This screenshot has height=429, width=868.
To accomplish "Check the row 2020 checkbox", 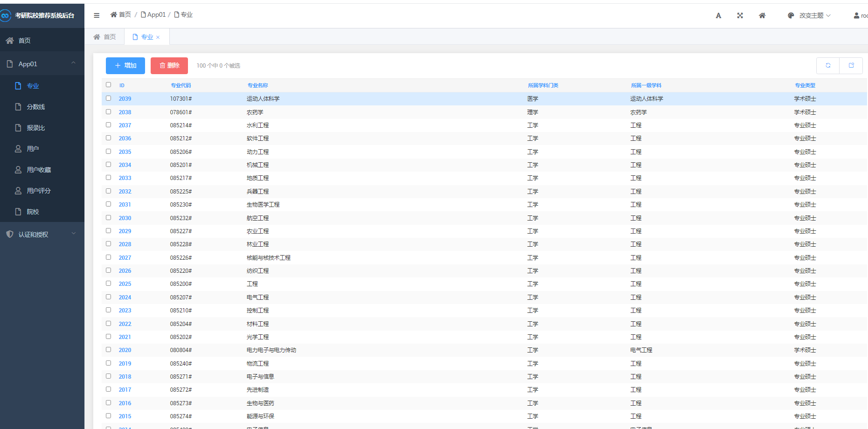I will [x=108, y=350].
